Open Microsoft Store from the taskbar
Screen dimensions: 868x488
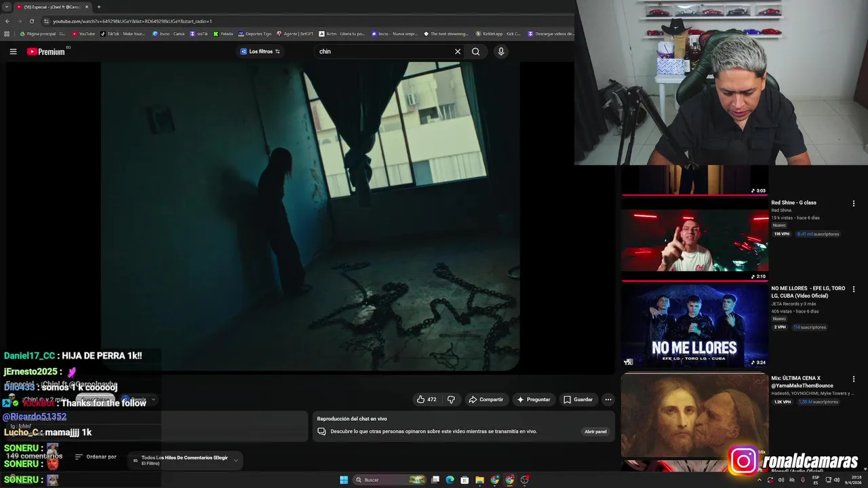pyautogui.click(x=465, y=480)
